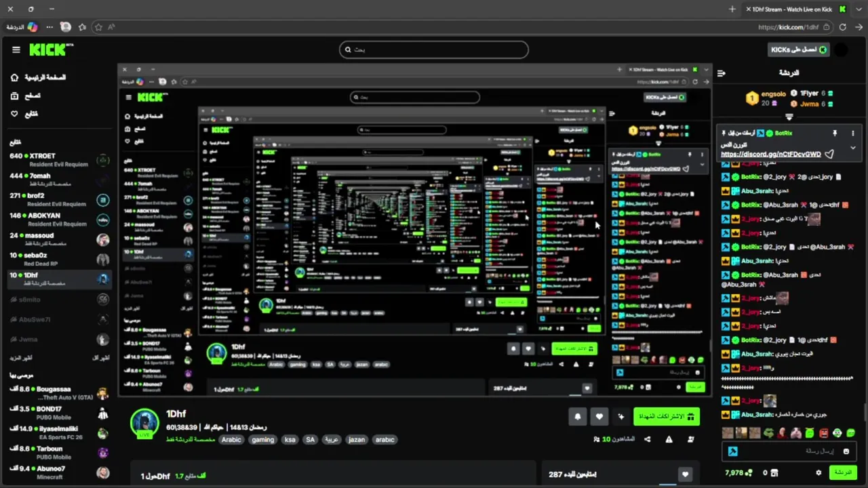Click the flag-shaped icon right of report icon
The image size is (868, 488).
click(x=690, y=439)
